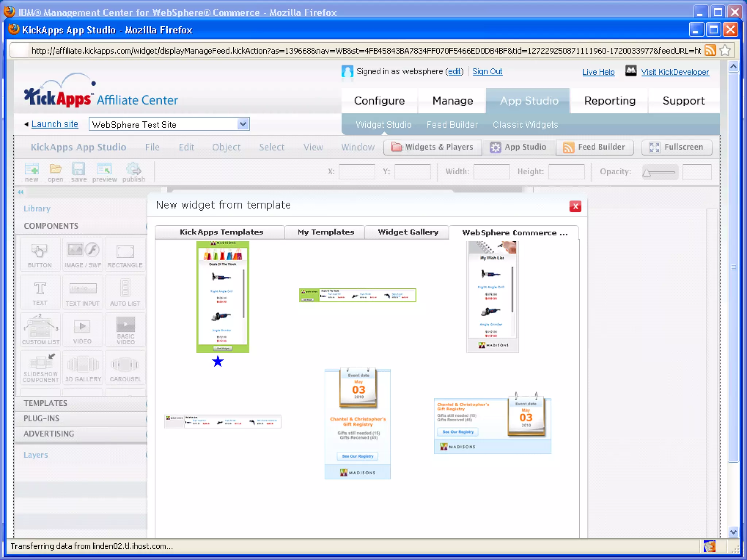Viewport: 747px width, 560px height.
Task: Collapse the library panel with double arrow
Action: [20, 192]
